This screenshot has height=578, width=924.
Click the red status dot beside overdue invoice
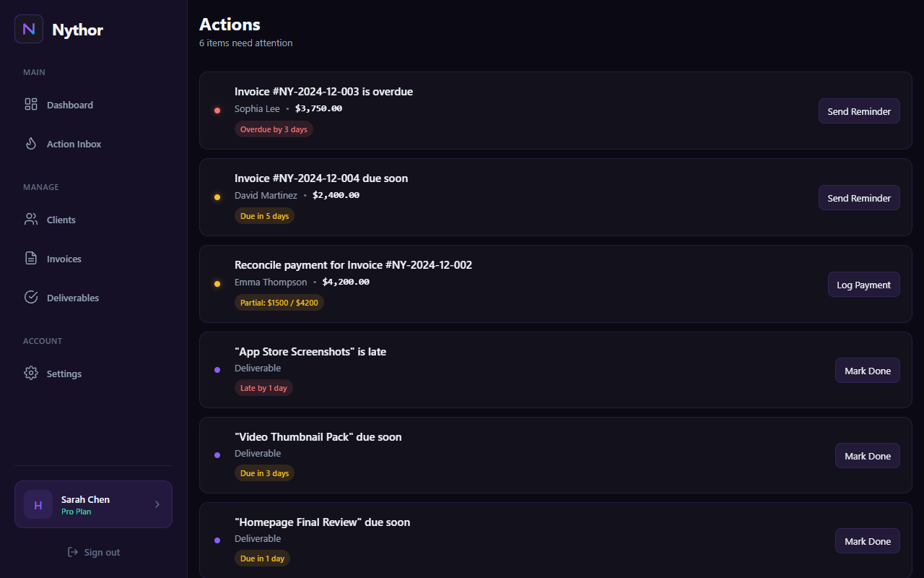tap(217, 110)
